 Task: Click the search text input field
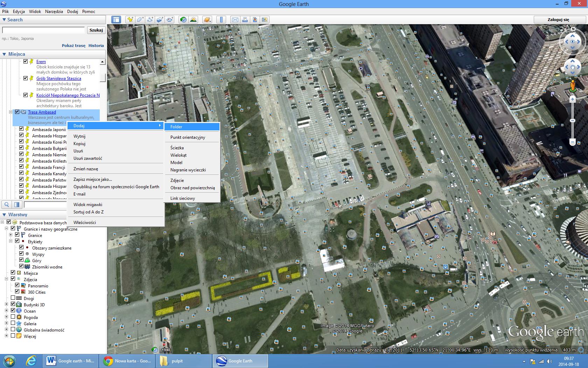(x=43, y=30)
